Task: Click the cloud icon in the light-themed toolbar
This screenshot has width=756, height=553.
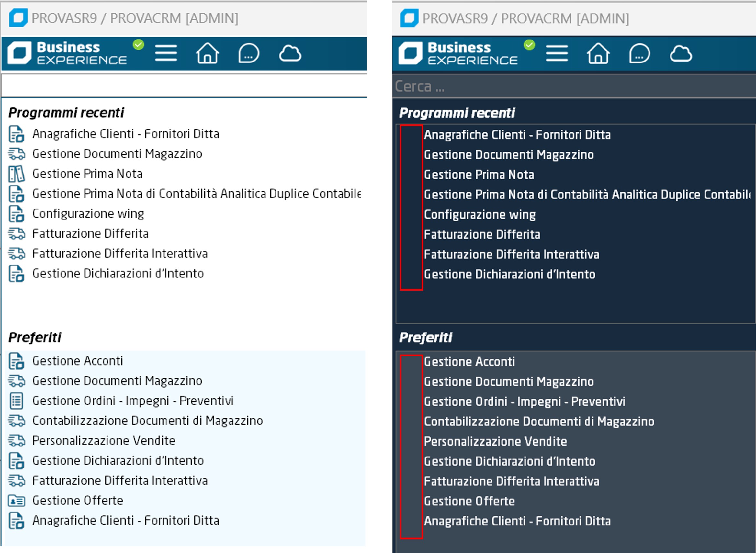Action: [x=290, y=53]
